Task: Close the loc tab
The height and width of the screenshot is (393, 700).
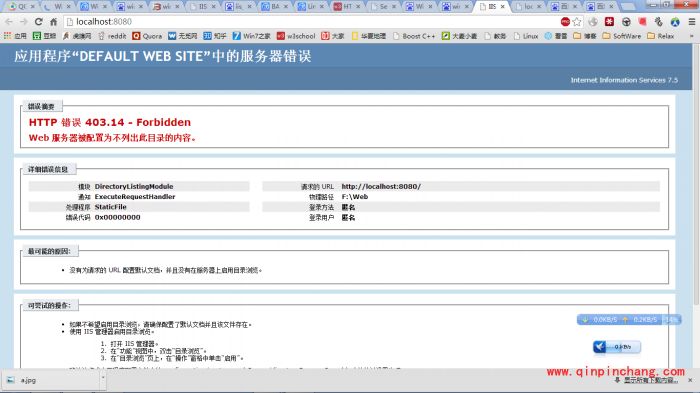Action: point(539,6)
